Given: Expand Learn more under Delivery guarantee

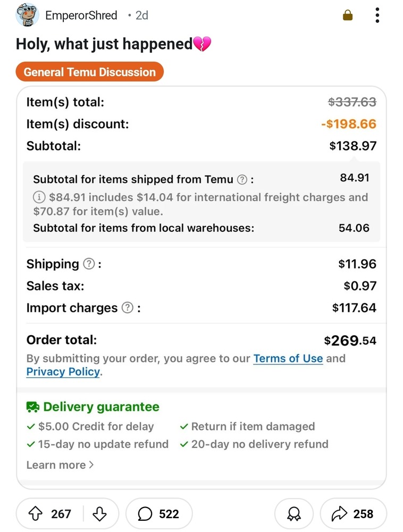Looking at the screenshot, I should pyautogui.click(x=60, y=465).
